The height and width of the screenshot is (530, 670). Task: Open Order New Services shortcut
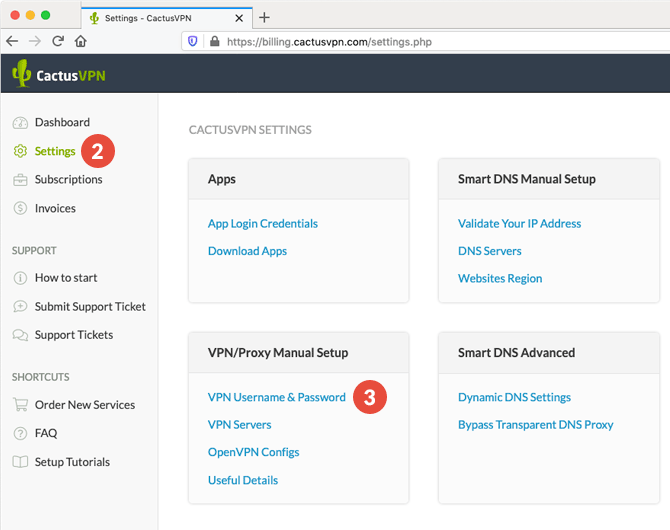85,405
